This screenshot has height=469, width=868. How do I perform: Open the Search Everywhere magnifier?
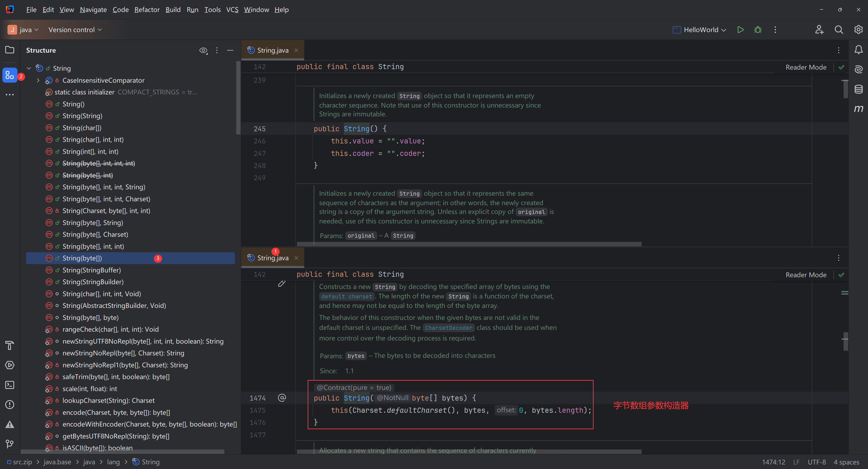click(x=839, y=30)
